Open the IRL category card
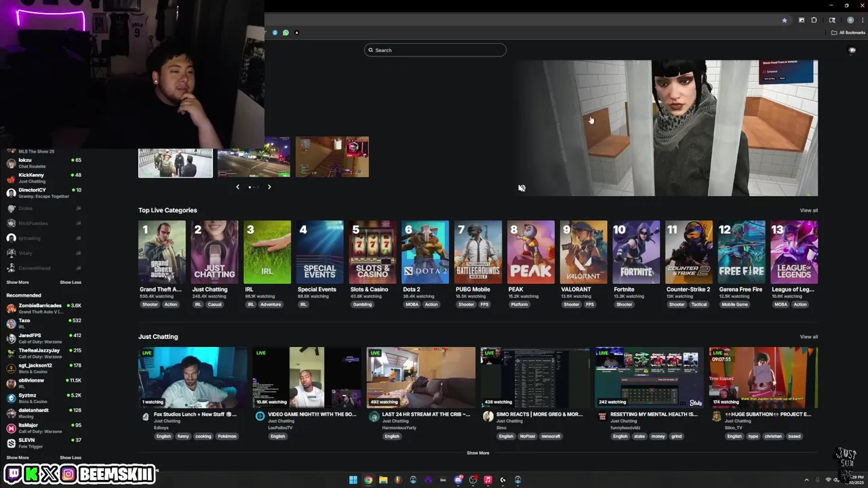The width and height of the screenshot is (868, 488). point(267,252)
